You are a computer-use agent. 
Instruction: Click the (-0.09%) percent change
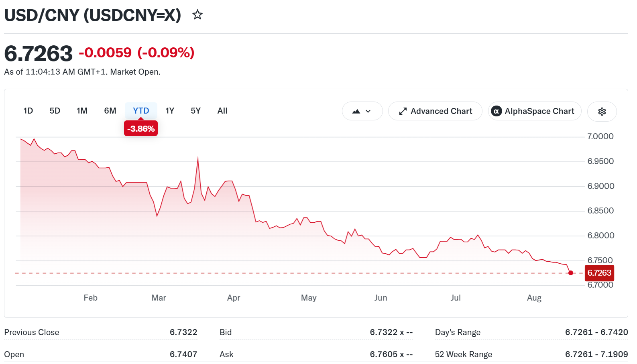(x=166, y=53)
